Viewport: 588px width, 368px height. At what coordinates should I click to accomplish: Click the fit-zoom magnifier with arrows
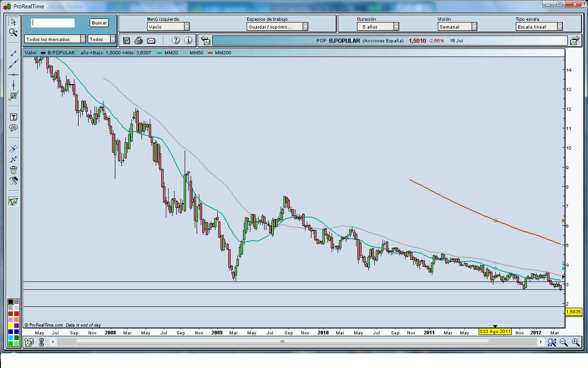click(x=552, y=342)
